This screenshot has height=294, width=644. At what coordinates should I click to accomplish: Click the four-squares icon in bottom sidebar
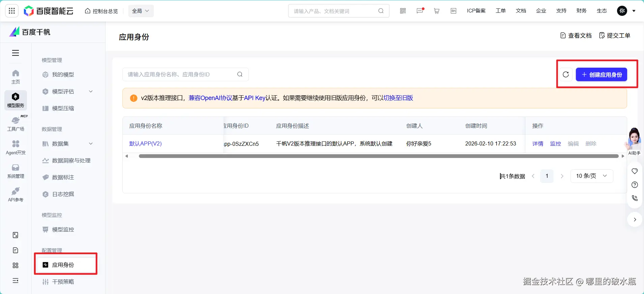(16, 265)
